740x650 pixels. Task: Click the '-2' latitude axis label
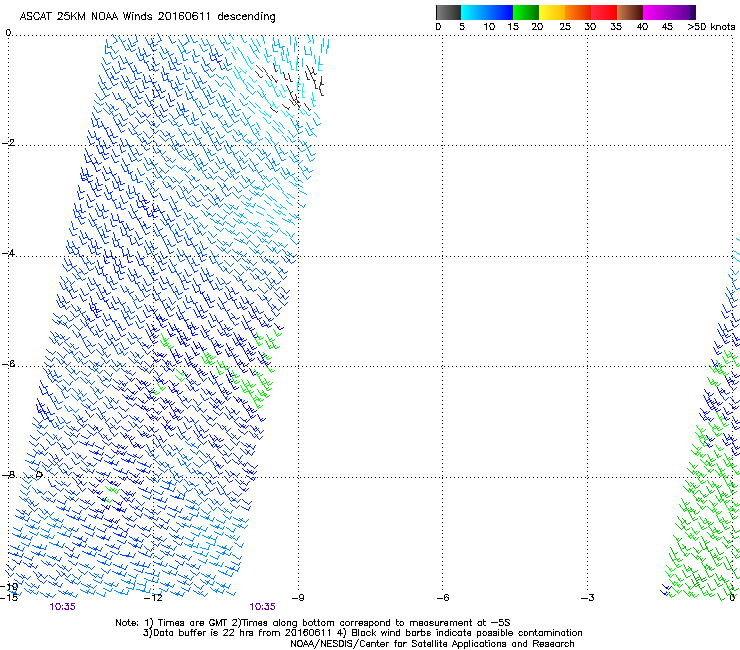coord(8,143)
